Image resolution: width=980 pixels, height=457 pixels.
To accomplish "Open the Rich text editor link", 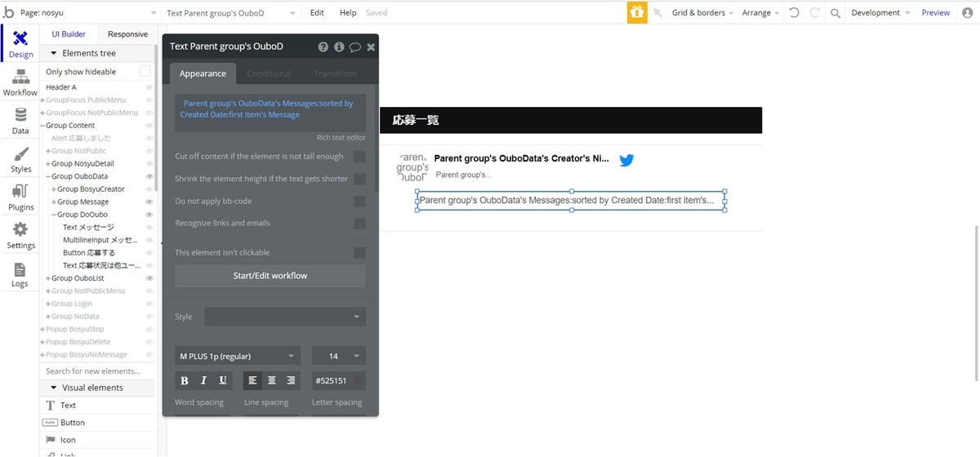I will (x=341, y=138).
